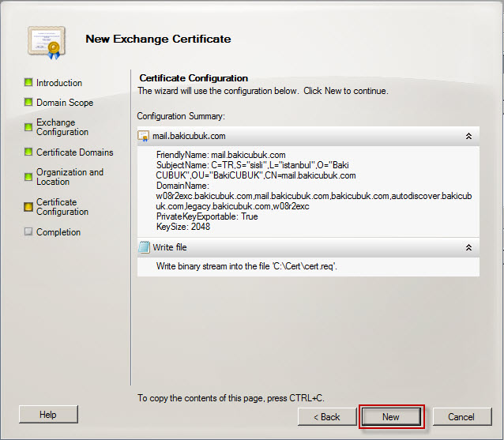Open Help for this wizard

pyautogui.click(x=48, y=414)
